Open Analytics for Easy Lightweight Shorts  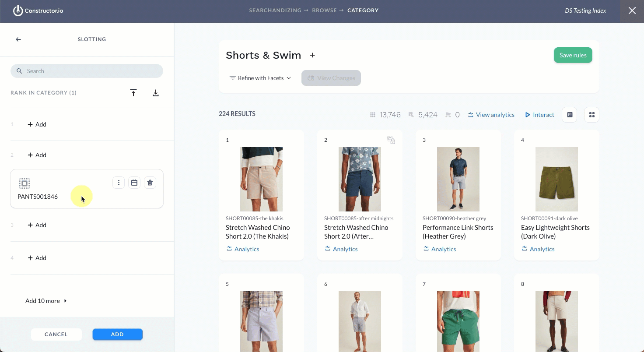click(x=538, y=249)
